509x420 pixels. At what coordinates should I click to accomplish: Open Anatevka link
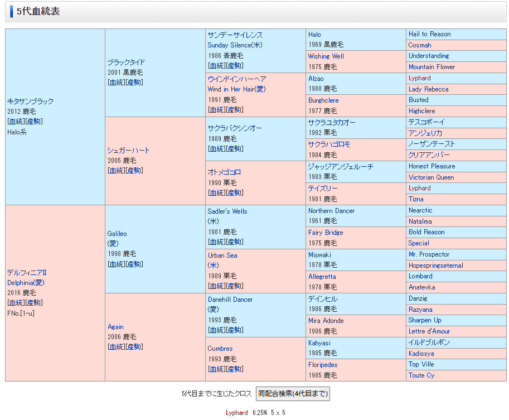pyautogui.click(x=421, y=287)
